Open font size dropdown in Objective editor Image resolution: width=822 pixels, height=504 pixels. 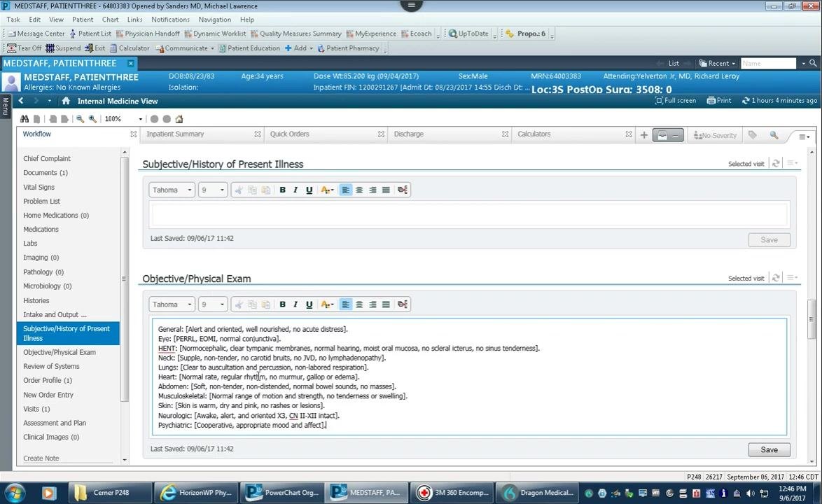(x=213, y=304)
